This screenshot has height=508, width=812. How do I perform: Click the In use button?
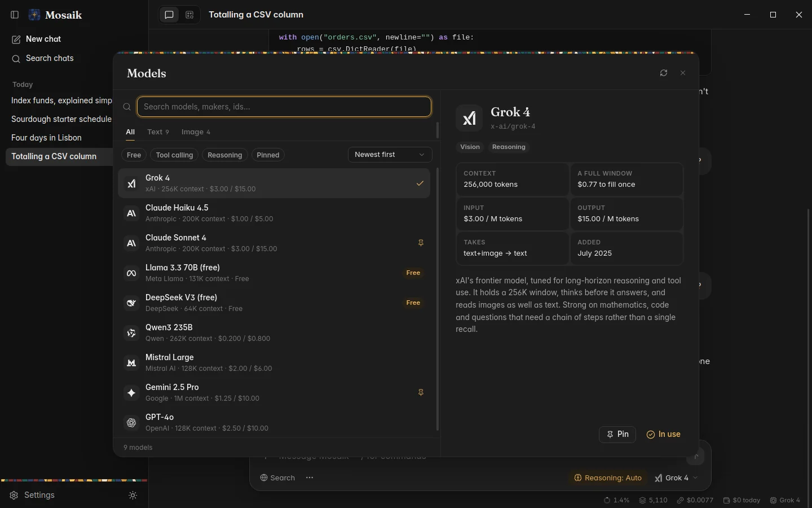664,435
